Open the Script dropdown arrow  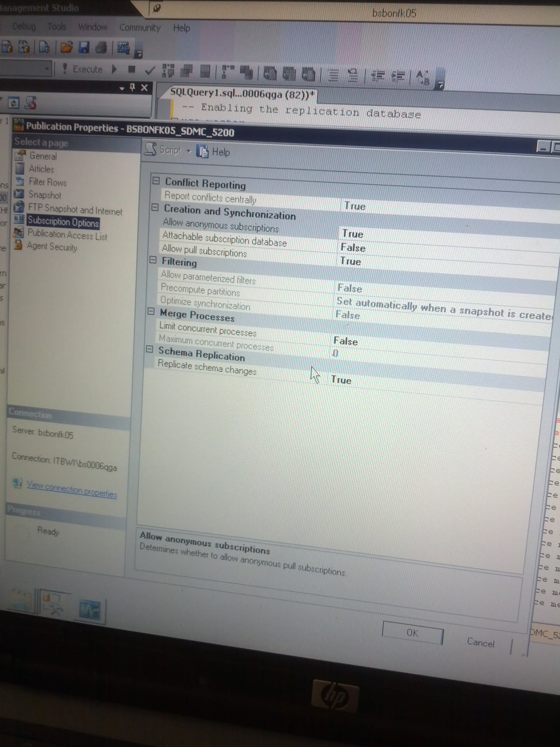tap(189, 151)
